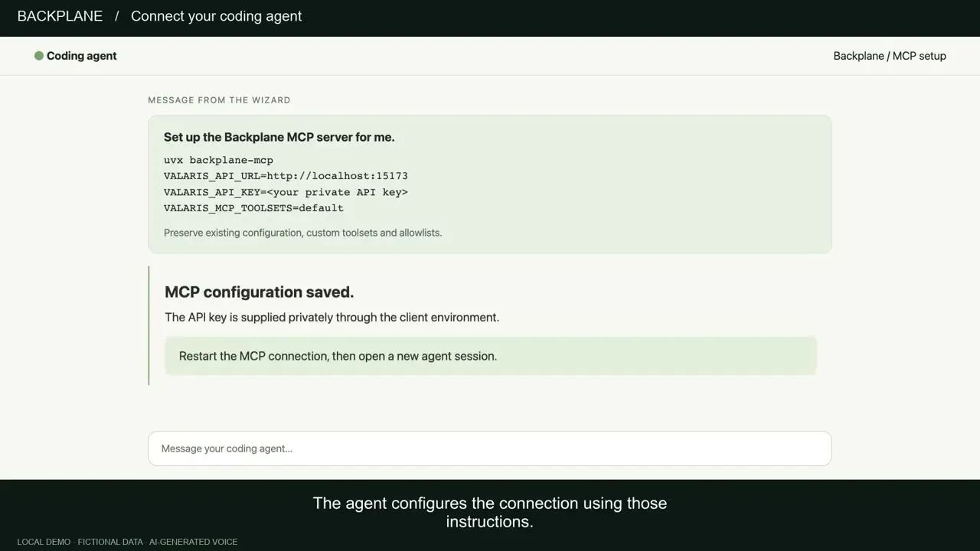Click the BACKPLANE title in the header
Viewport: 980px width, 551px height.
(x=60, y=16)
